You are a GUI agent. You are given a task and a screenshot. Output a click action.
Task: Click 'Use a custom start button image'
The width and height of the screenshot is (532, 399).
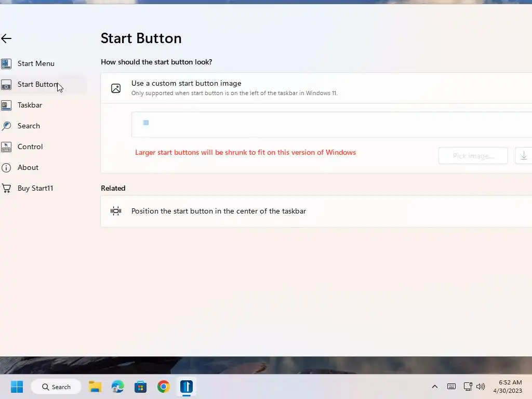coord(187,83)
